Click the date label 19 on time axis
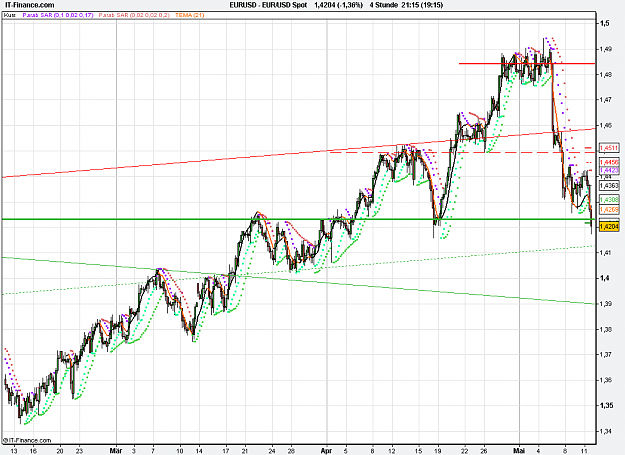The width and height of the screenshot is (625, 455). pos(438,451)
